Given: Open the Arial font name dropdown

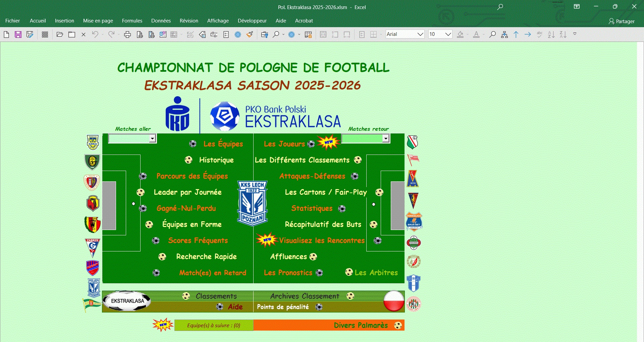Looking at the screenshot, I should tap(420, 34).
